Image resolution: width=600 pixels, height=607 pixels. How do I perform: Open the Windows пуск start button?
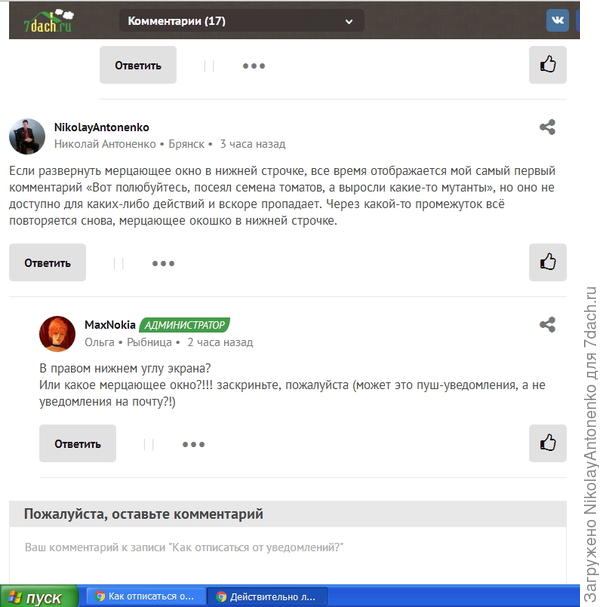point(39,596)
